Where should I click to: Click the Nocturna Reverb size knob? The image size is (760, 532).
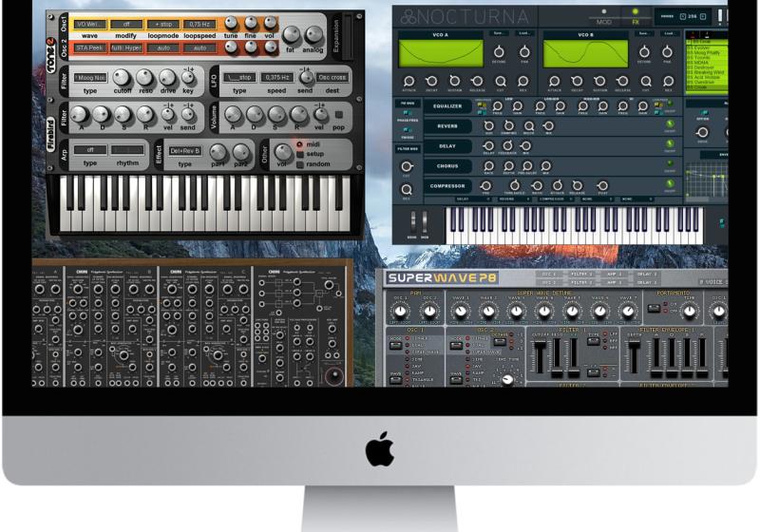click(489, 125)
